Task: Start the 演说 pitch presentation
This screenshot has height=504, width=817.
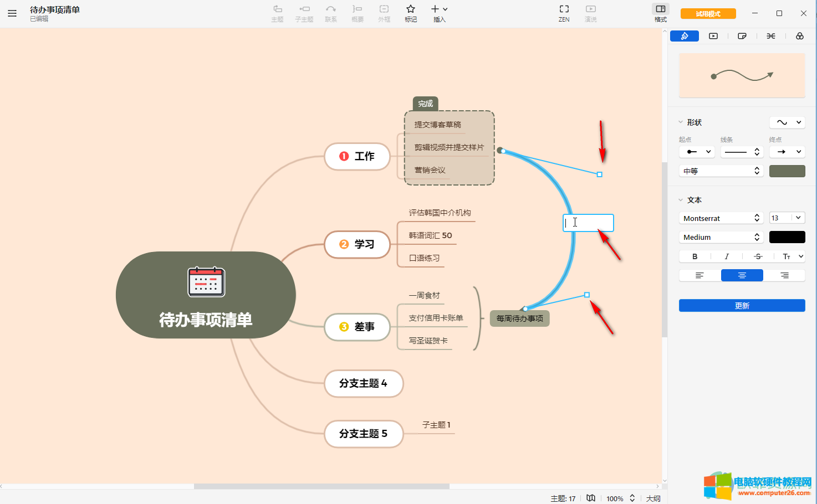Action: click(591, 13)
